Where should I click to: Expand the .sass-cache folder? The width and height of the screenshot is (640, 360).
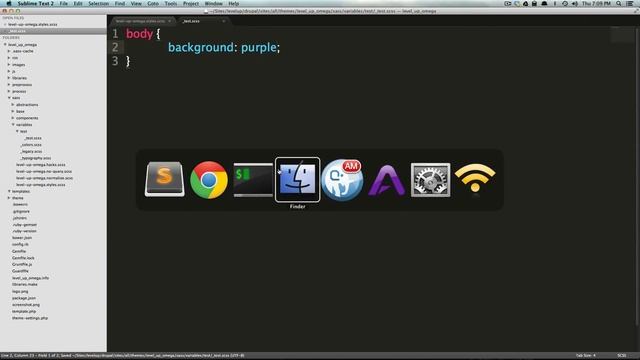pyautogui.click(x=9, y=51)
